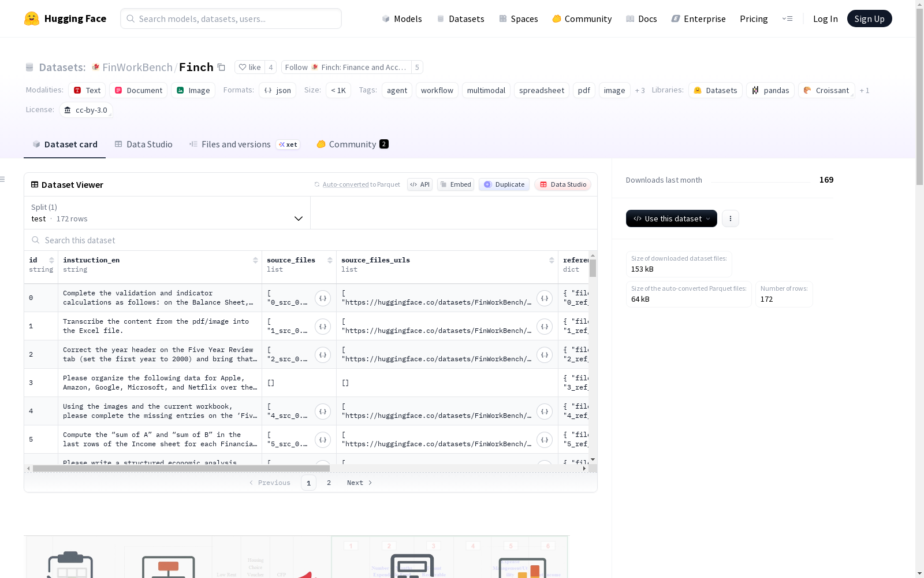
Task: Open the Data Studio tab
Action: point(143,144)
